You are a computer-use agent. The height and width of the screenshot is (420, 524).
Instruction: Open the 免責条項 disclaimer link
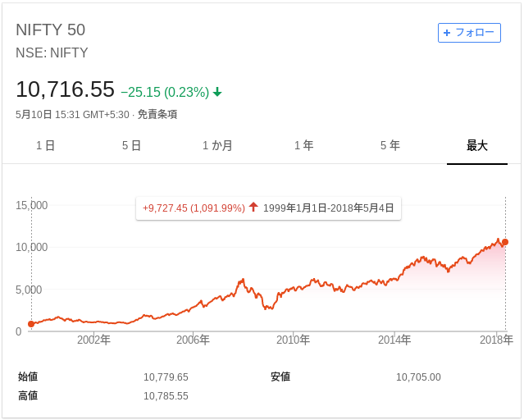pos(157,114)
